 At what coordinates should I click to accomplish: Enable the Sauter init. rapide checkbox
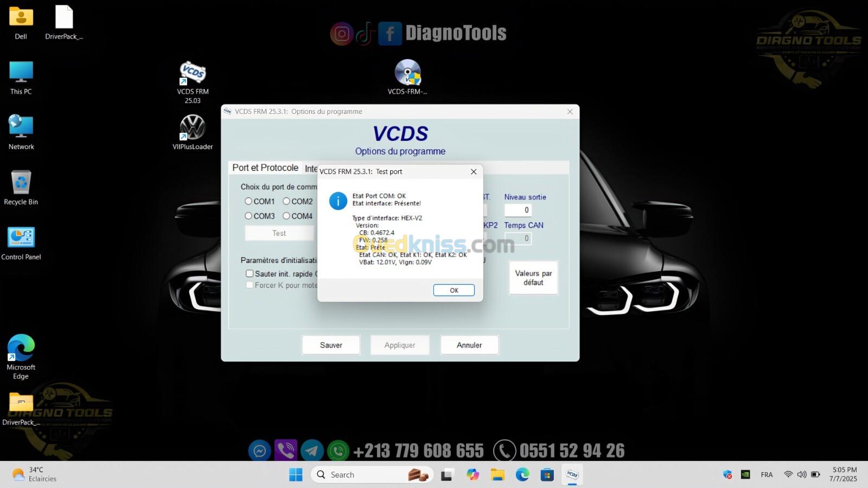[x=250, y=274]
